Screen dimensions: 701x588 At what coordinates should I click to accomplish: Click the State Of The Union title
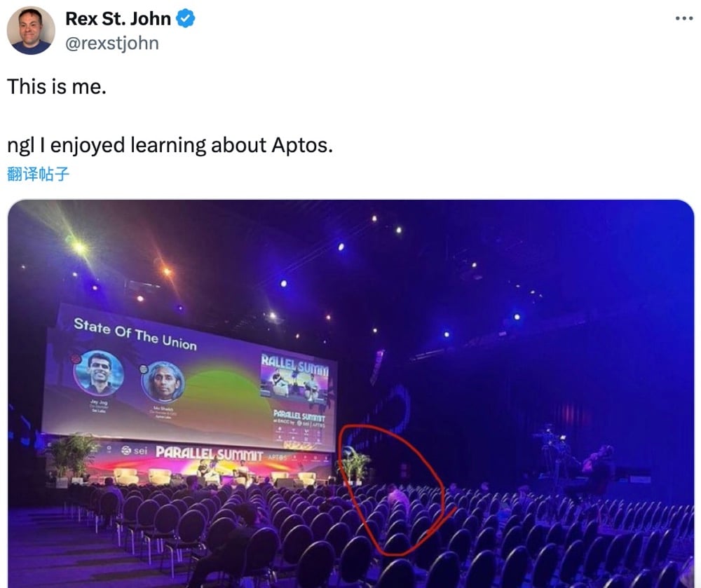pyautogui.click(x=135, y=334)
